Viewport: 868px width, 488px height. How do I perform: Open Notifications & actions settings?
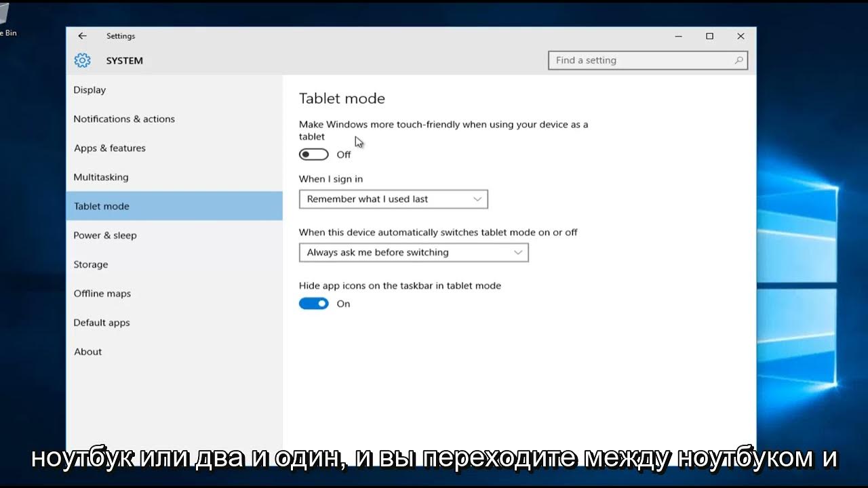coord(174,119)
